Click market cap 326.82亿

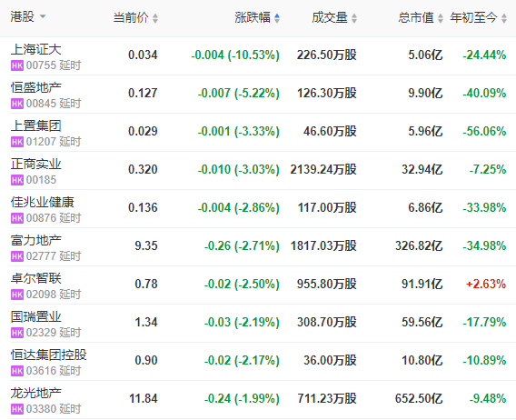tap(419, 245)
